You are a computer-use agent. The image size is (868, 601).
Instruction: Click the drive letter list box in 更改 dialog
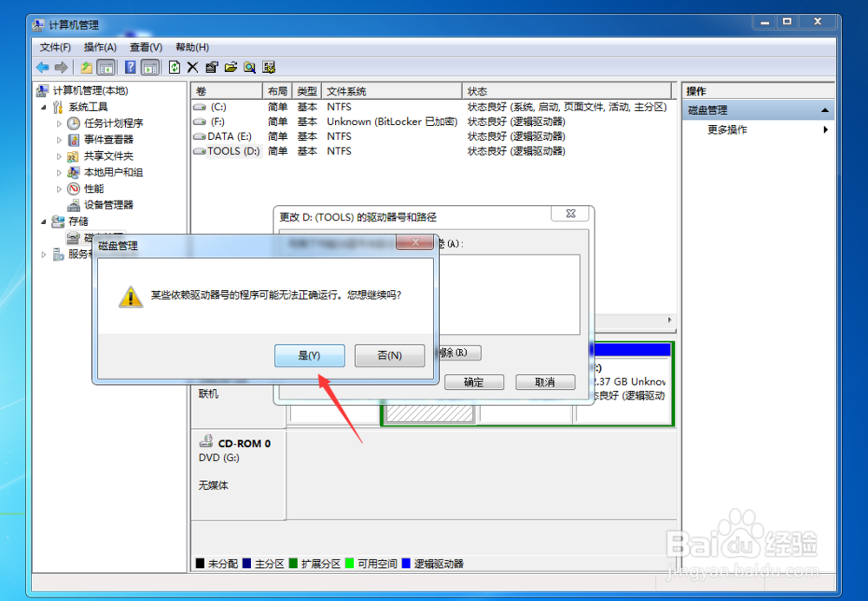click(510, 294)
